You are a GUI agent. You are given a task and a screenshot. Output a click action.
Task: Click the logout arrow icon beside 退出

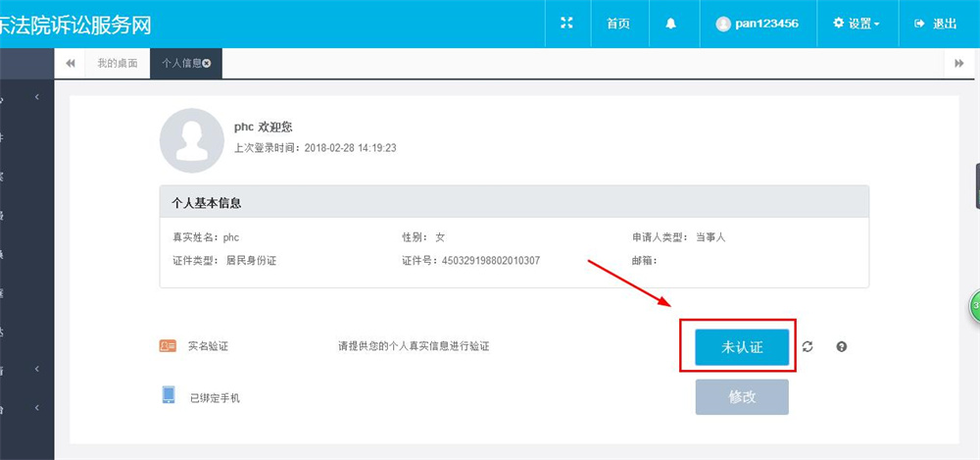919,24
